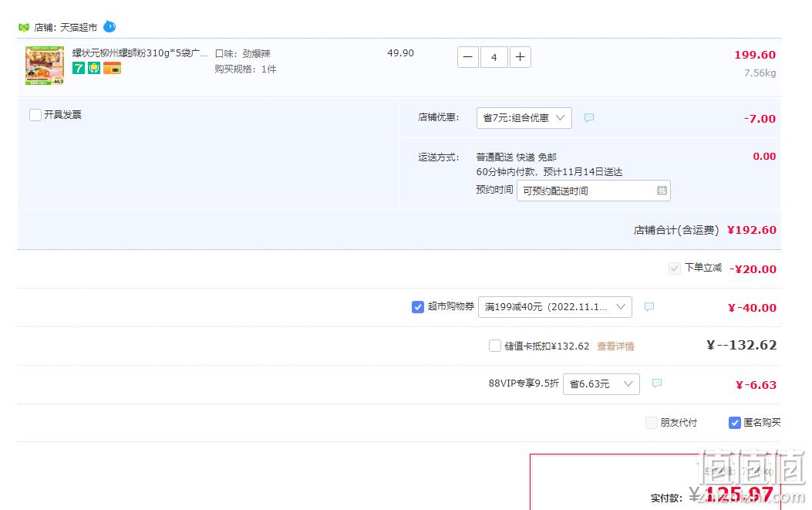Click the 普通配送 快递 免邮 shipping text
This screenshot has width=812, height=510.
pos(517,157)
